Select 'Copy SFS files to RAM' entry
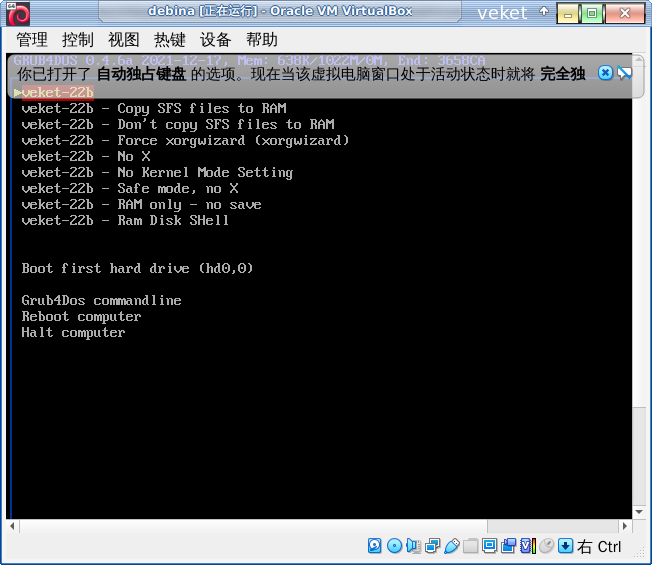The width and height of the screenshot is (652, 565). pyautogui.click(x=154, y=109)
